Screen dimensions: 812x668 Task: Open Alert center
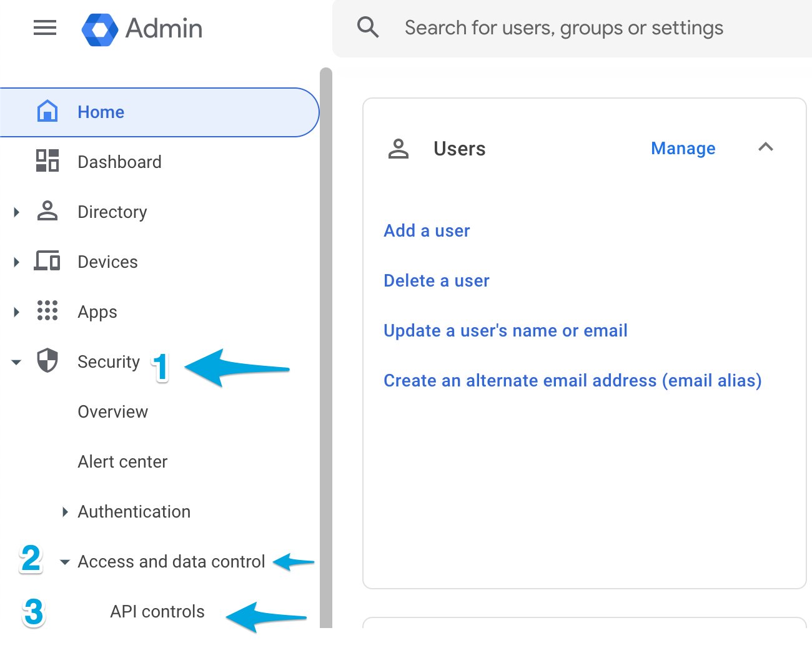(122, 462)
